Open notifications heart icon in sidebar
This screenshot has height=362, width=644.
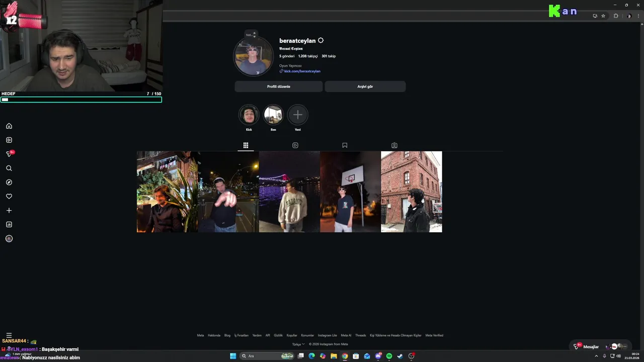click(x=9, y=197)
